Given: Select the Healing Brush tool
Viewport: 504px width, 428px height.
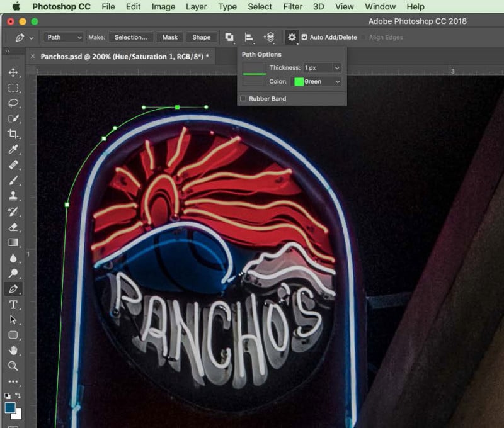Looking at the screenshot, I should tap(13, 165).
